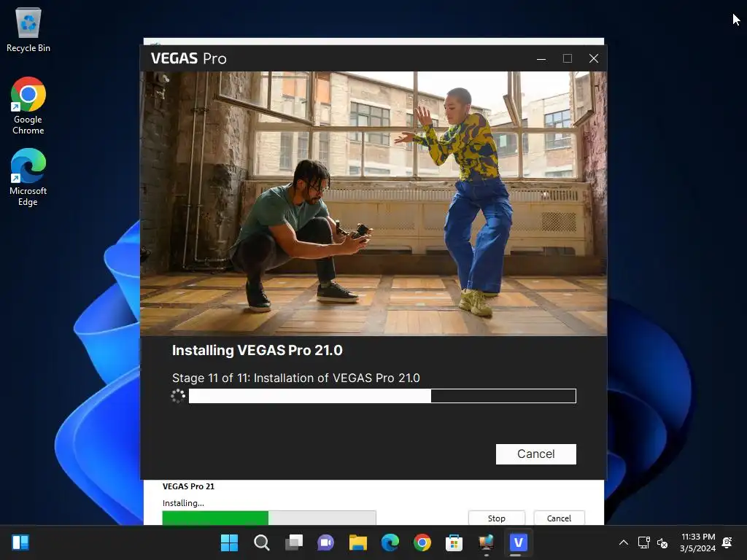747x560 pixels.
Task: Select the Google Chrome desktop shortcut
Action: 28,106
